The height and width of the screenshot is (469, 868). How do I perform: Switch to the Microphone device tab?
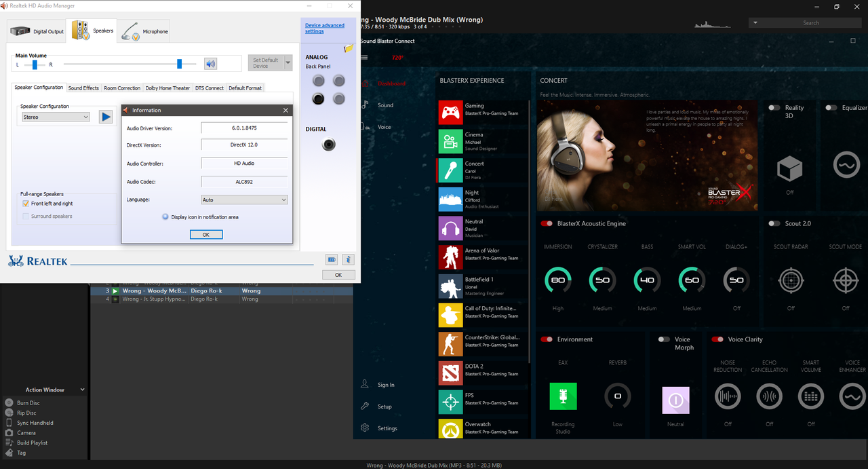[x=144, y=31]
